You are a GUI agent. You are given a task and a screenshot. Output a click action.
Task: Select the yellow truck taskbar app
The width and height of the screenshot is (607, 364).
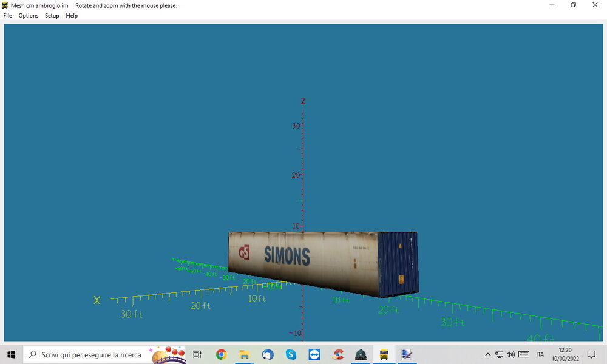coord(384,354)
